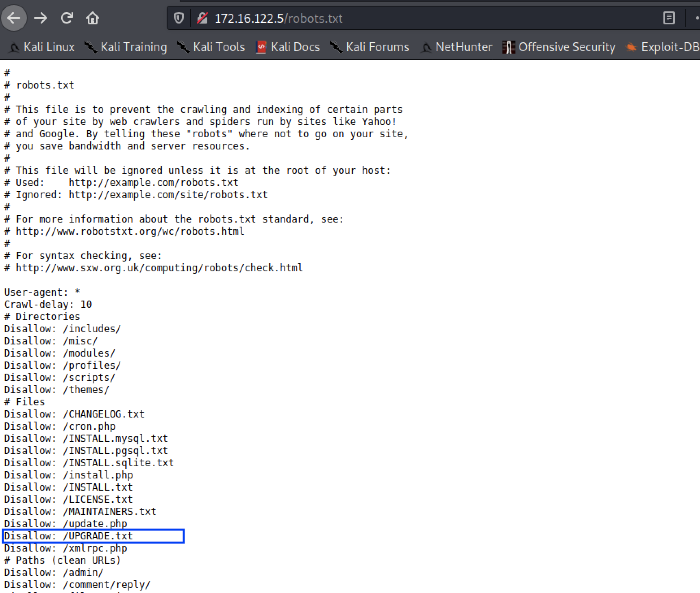
Task: Click the http://www.robotstxt.org/wc/robots.html text
Action: [x=130, y=231]
